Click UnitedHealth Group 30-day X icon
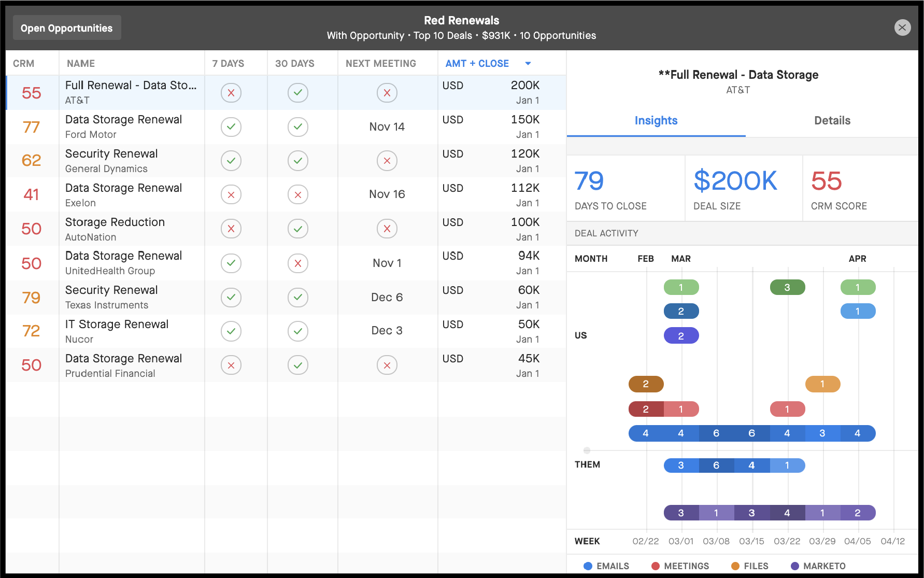 298,263
